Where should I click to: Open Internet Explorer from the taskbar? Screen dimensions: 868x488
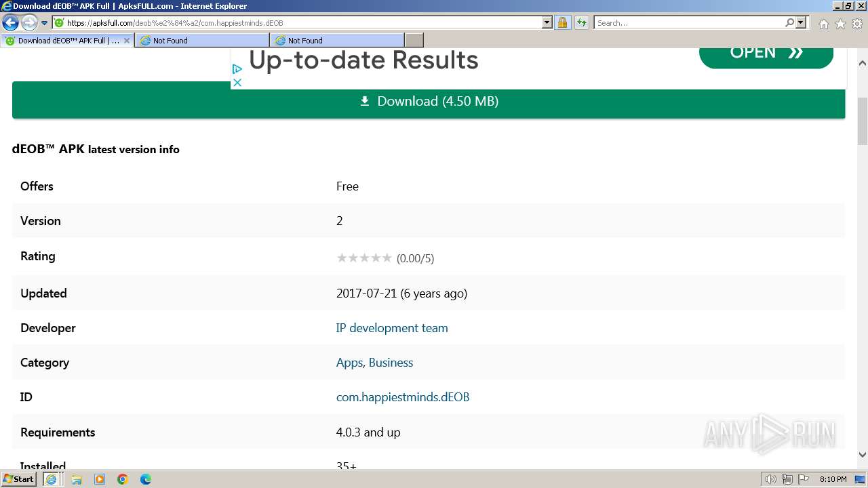point(51,479)
